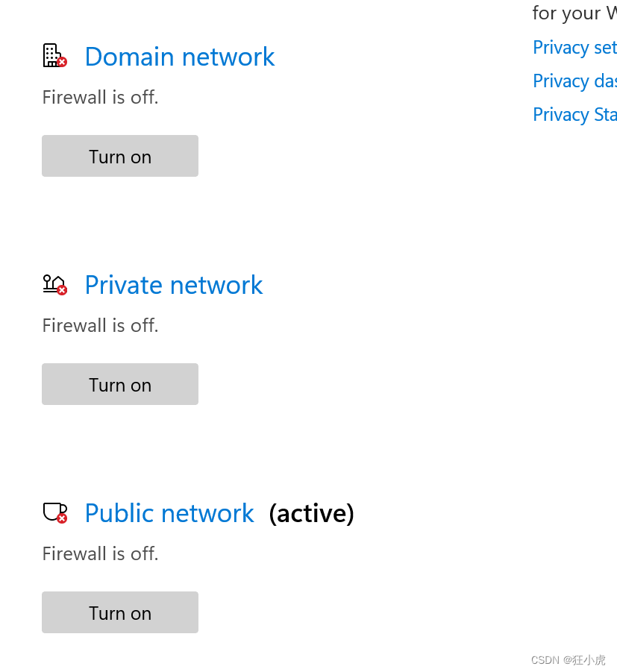Open the Privacy dashboard link
Image resolution: width=617 pixels, height=672 pixels.
point(574,81)
